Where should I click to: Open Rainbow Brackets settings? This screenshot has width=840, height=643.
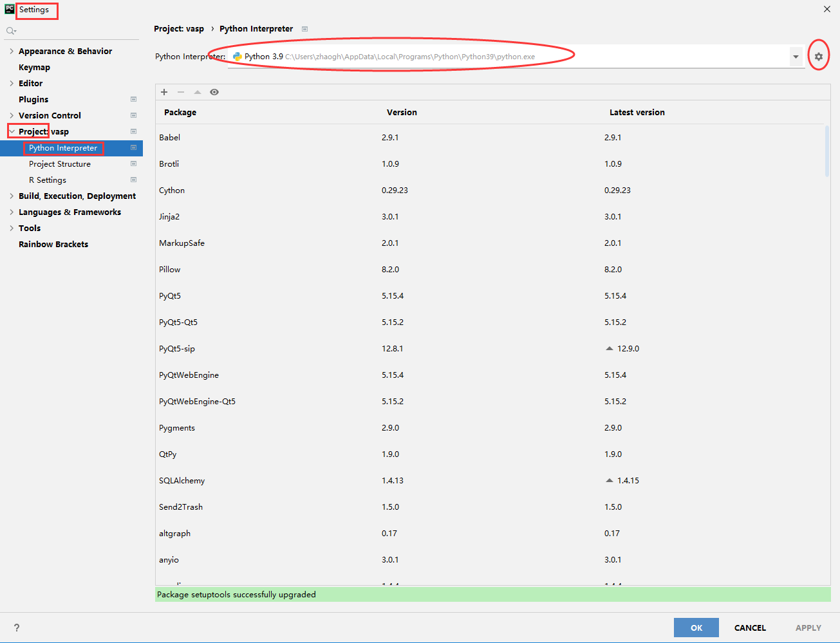[x=53, y=244]
